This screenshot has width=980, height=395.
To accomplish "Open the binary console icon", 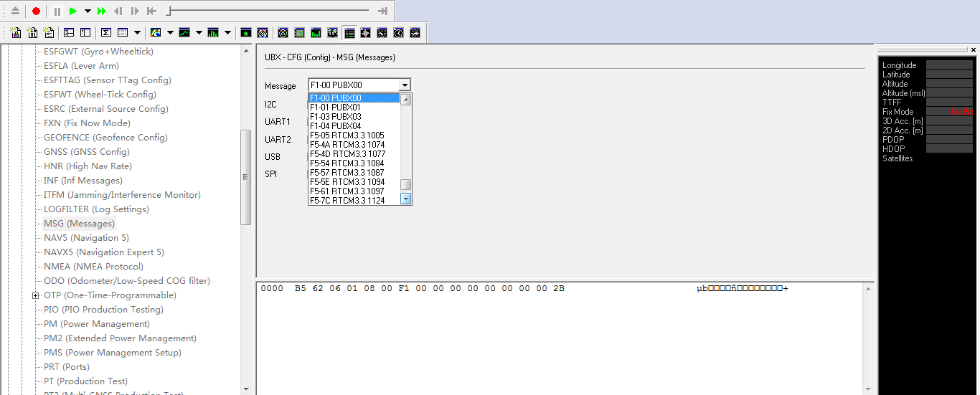I will pos(32,32).
